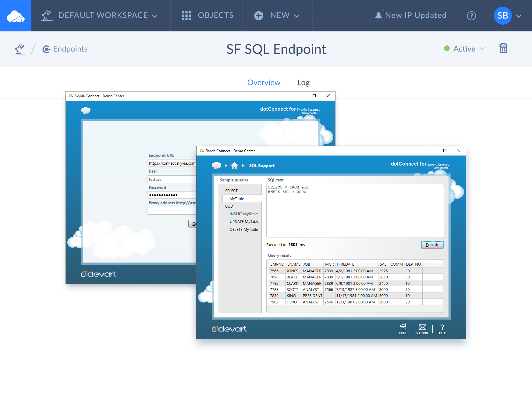Switch to the Log tab
Image resolution: width=532 pixels, height=408 pixels.
coord(303,83)
